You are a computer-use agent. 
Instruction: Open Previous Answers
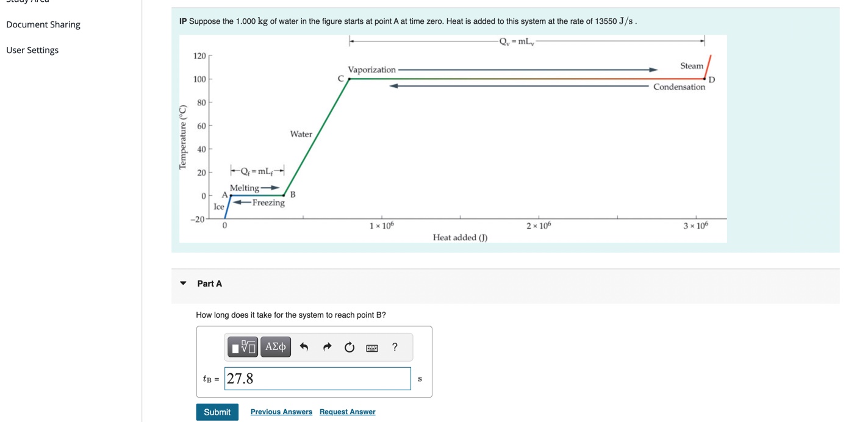pos(281,412)
